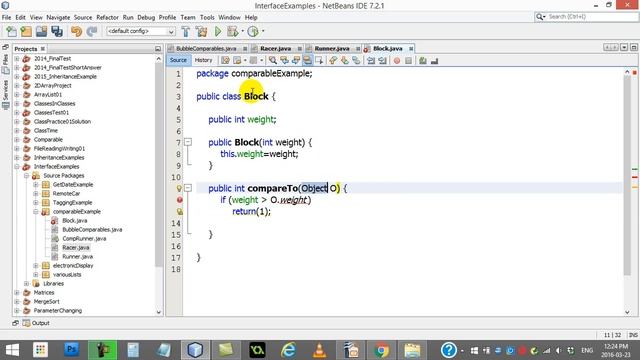Collapse the Block constructor code fold on line 7
This screenshot has width=640, height=360.
coord(188,142)
